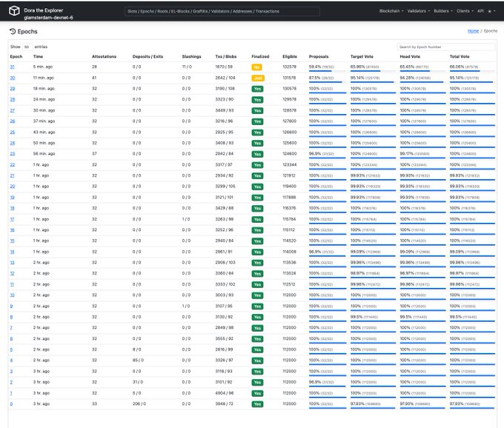Expand the Validators menu

(x=419, y=11)
